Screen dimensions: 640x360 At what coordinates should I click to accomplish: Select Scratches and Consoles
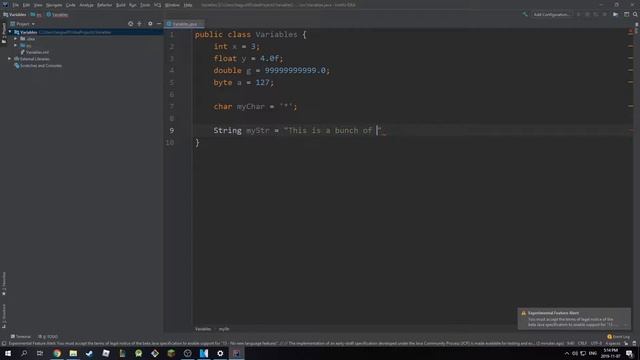click(x=38, y=65)
